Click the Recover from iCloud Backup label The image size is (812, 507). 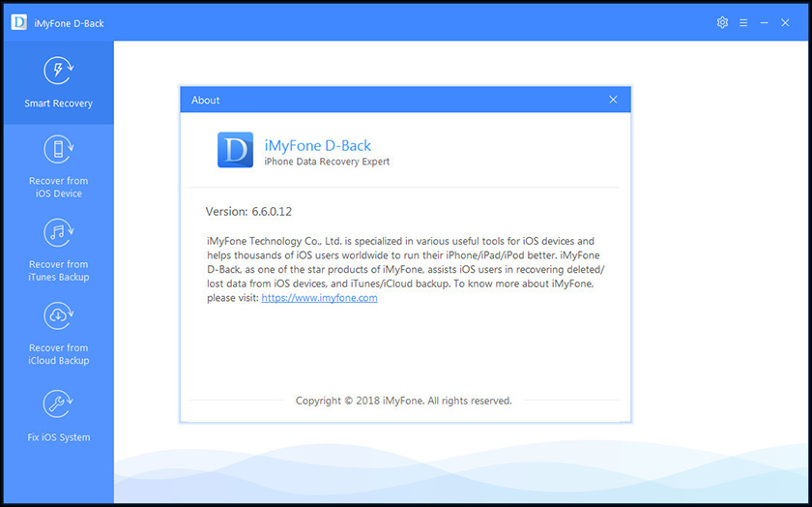[x=59, y=354]
